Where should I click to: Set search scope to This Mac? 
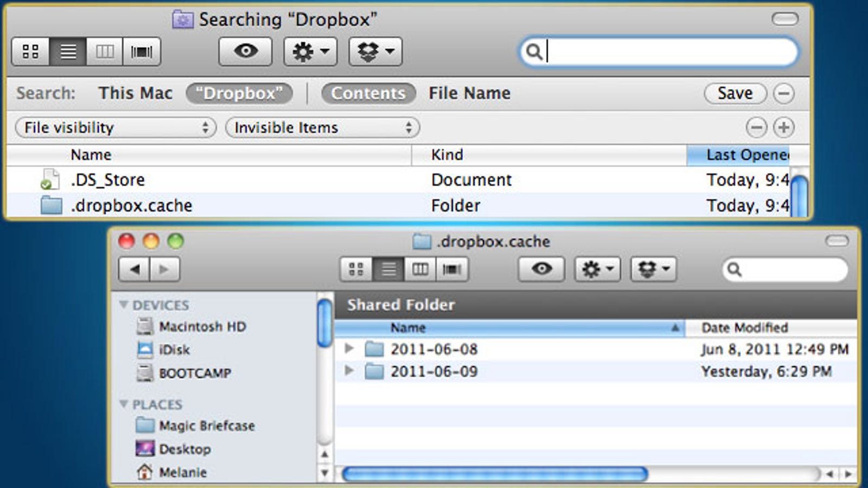point(135,93)
